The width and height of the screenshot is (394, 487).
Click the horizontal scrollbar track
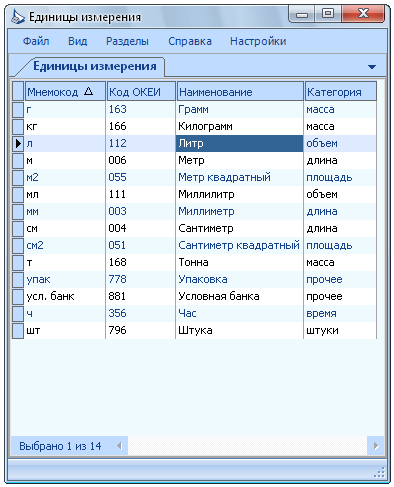pyautogui.click(x=247, y=446)
